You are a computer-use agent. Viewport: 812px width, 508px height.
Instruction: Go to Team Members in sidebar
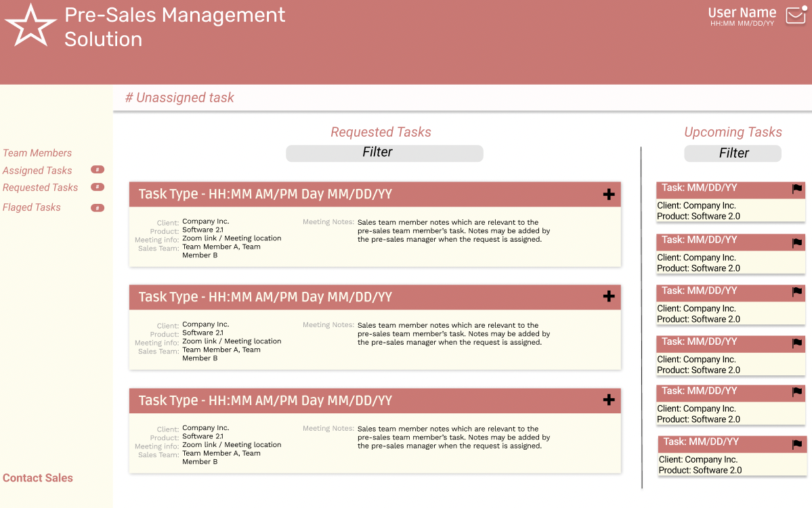click(37, 153)
